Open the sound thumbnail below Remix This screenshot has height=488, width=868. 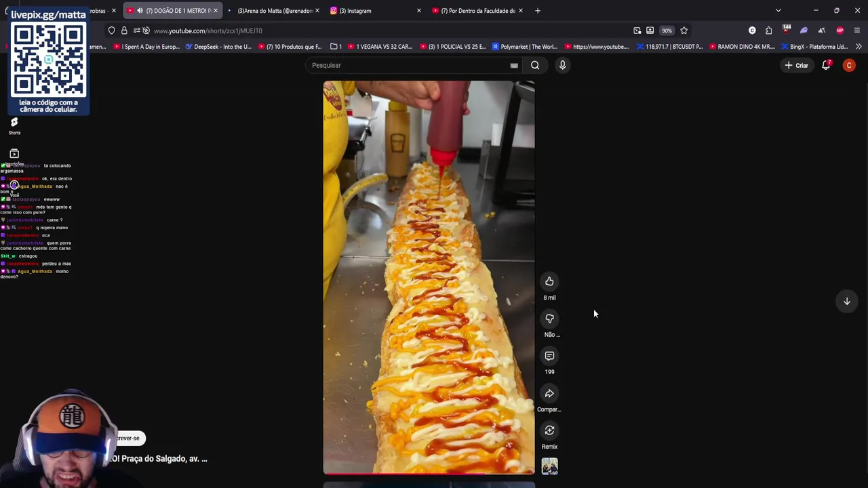click(x=549, y=466)
